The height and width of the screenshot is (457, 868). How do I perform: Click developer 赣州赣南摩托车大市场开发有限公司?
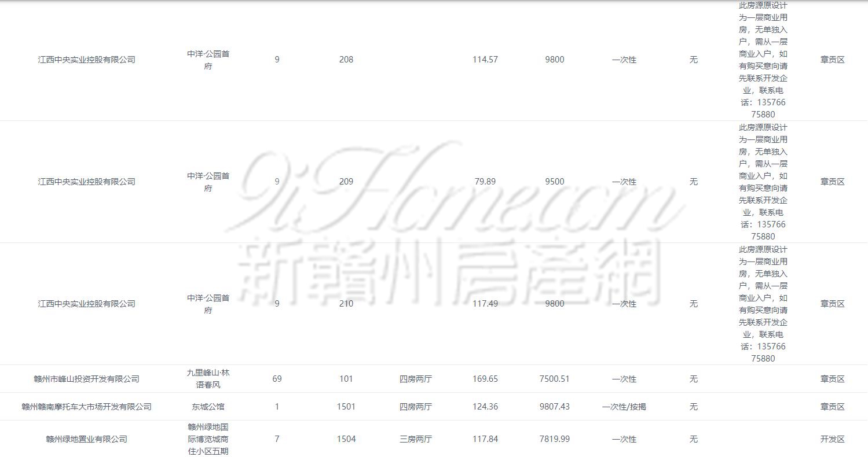point(86,407)
